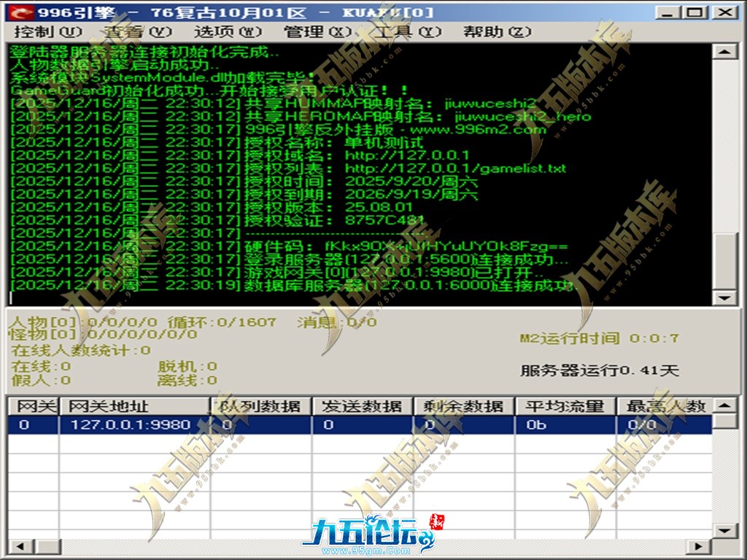The height and width of the screenshot is (560, 747).
Task: Click the 队列数据 column header
Action: pos(260,406)
